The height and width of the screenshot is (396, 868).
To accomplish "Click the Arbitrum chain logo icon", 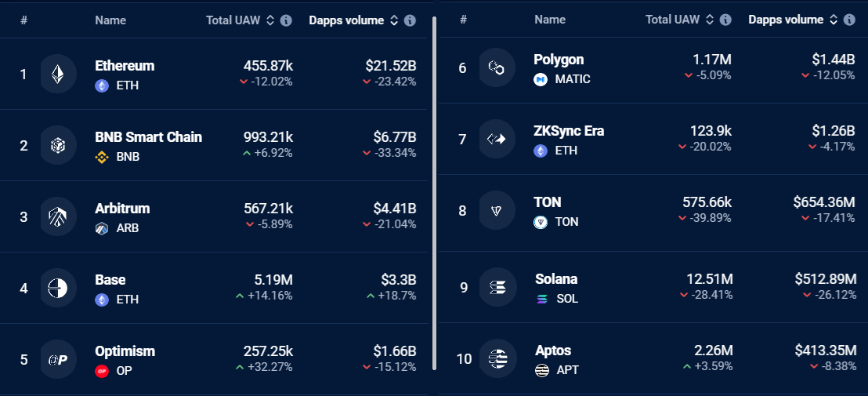I will click(58, 217).
